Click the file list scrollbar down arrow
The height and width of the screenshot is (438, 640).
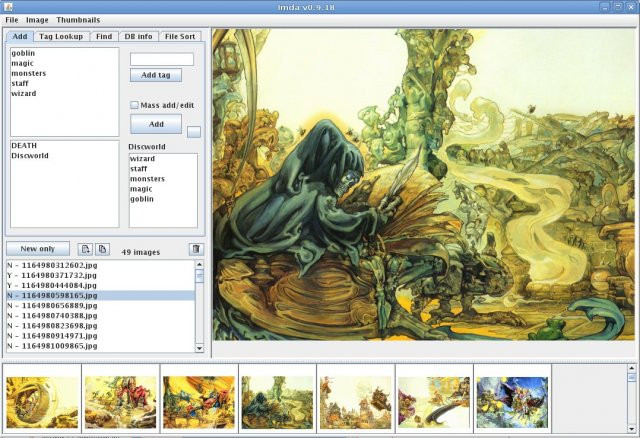coord(200,348)
